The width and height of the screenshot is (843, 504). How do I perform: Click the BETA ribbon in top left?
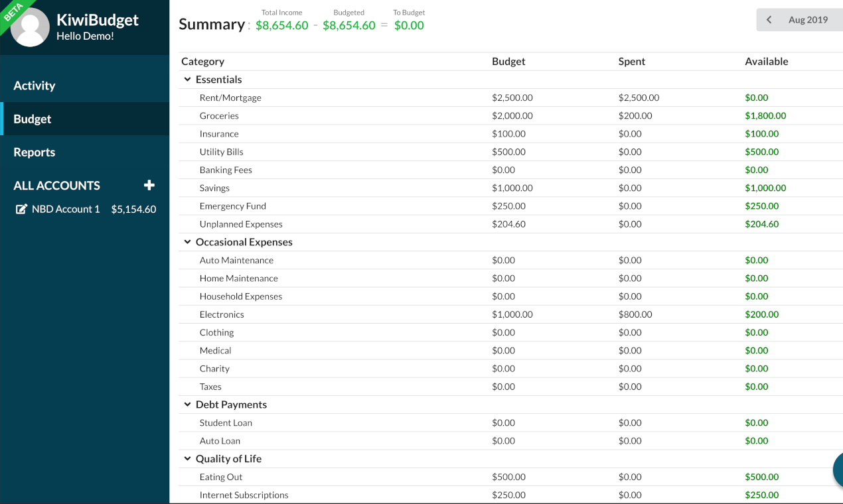[13, 13]
